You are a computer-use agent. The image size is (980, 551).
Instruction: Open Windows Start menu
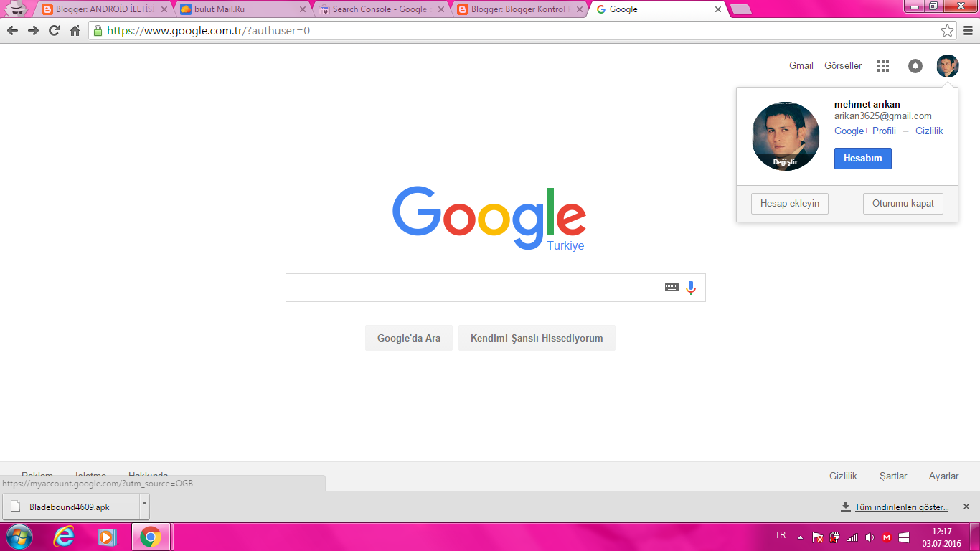click(x=19, y=537)
